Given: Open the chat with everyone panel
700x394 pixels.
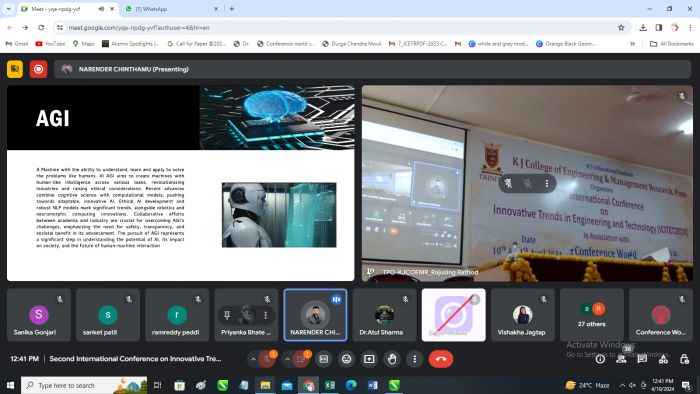Looking at the screenshot, I should [x=642, y=359].
